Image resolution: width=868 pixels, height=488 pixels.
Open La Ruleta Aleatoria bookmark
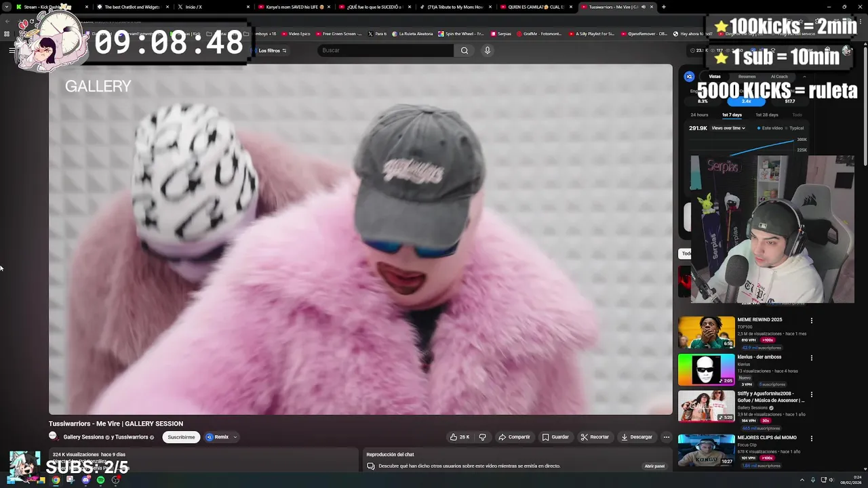412,33
